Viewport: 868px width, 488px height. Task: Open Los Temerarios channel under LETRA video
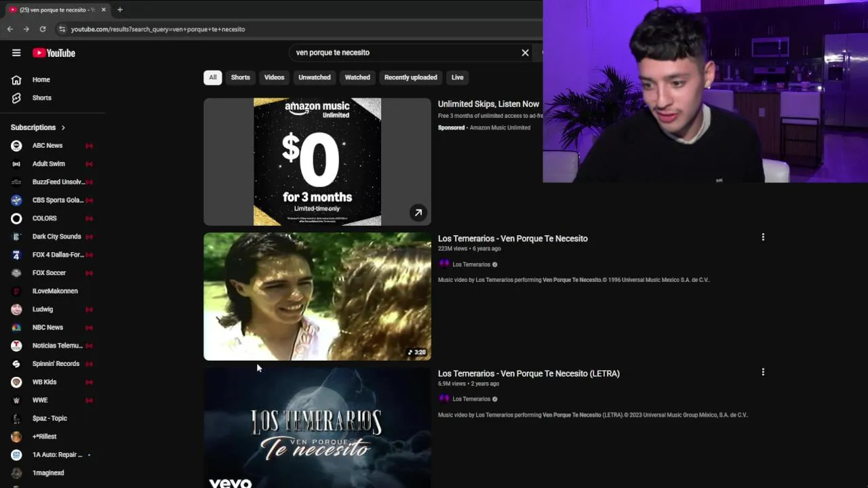(471, 399)
